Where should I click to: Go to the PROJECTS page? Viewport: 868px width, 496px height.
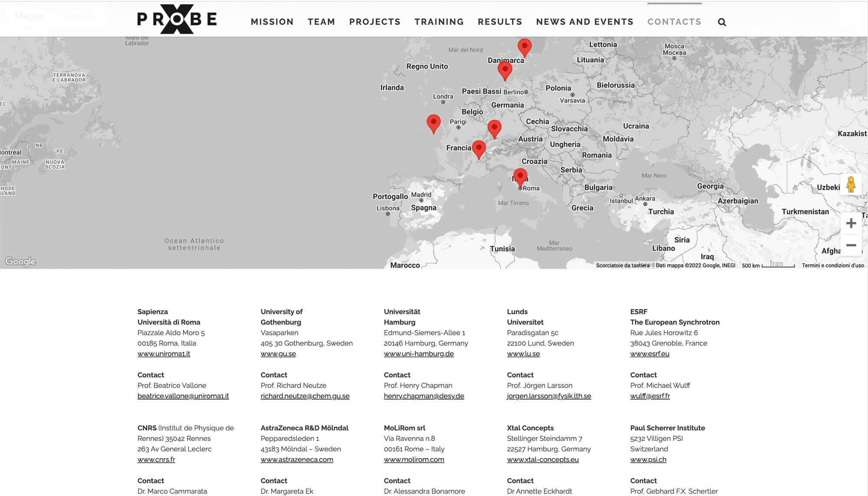pos(375,22)
